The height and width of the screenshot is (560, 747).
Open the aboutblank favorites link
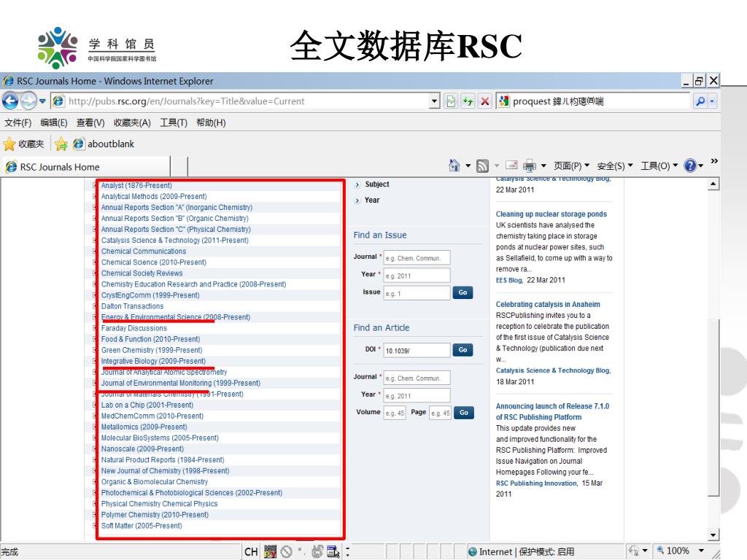pyautogui.click(x=104, y=144)
